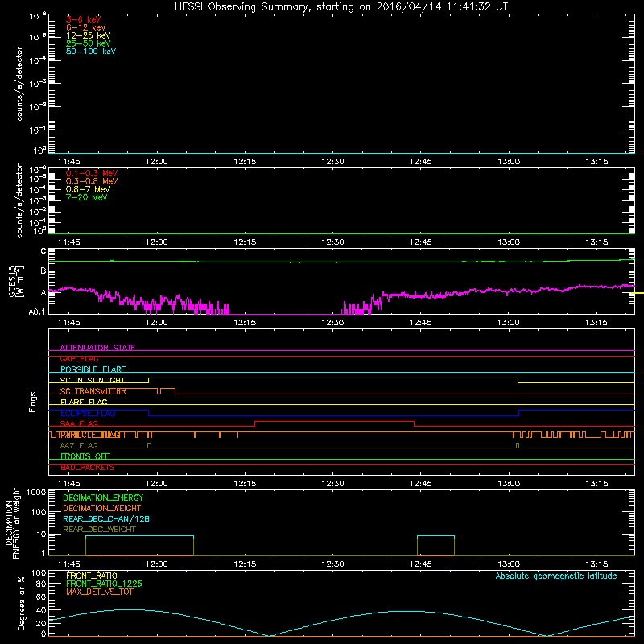Select the A4Z_FLAG label

(79, 445)
